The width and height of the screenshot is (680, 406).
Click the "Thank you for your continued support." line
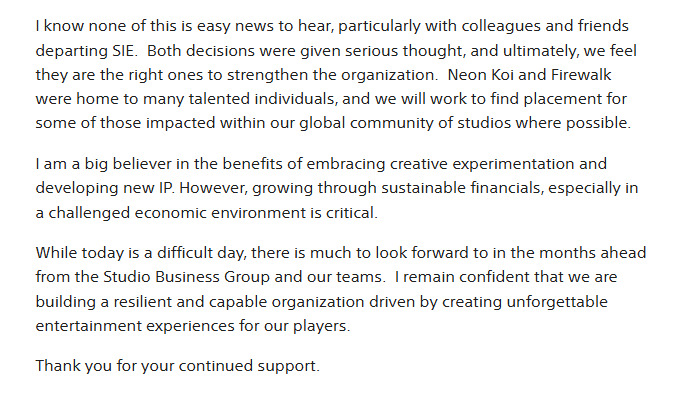point(178,366)
